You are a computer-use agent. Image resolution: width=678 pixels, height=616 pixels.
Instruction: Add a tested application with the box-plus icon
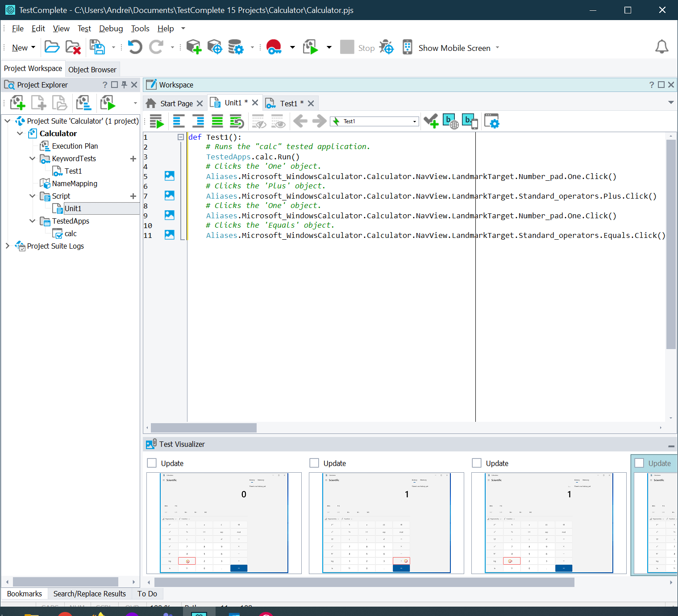click(x=194, y=47)
